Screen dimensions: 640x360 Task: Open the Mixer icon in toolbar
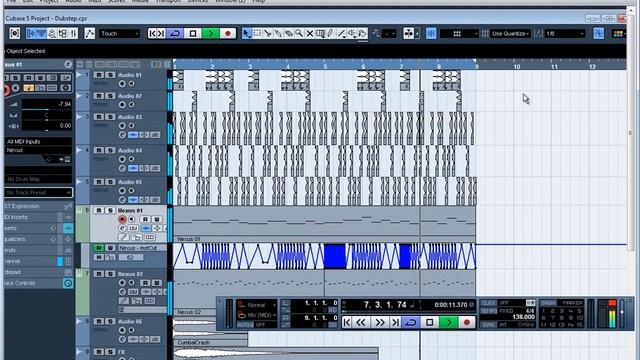(73, 33)
